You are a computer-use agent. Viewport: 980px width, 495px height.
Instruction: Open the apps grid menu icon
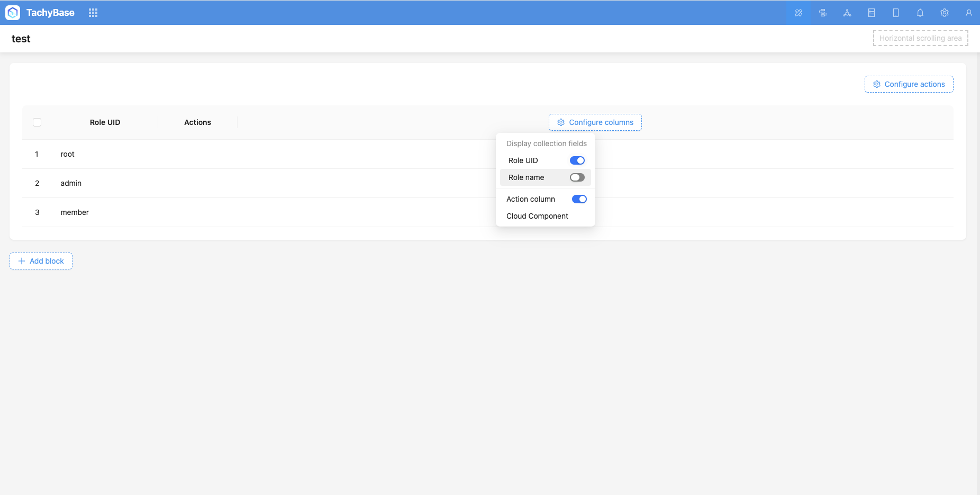93,13
